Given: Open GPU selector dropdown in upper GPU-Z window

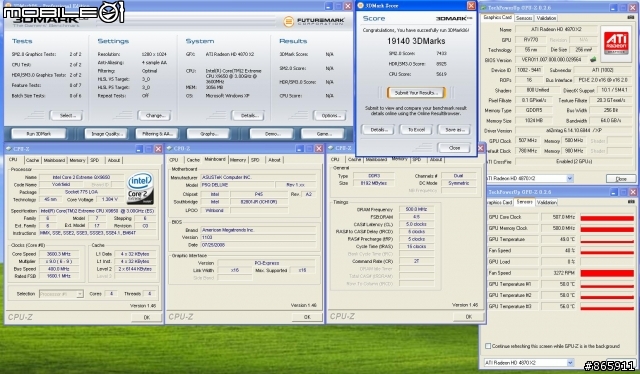Looking at the screenshot, I should pos(570,178).
